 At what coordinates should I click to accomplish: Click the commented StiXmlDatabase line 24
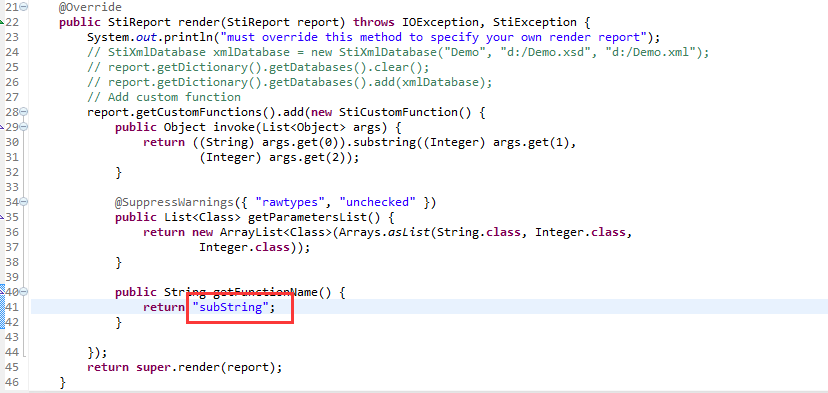tap(398, 52)
